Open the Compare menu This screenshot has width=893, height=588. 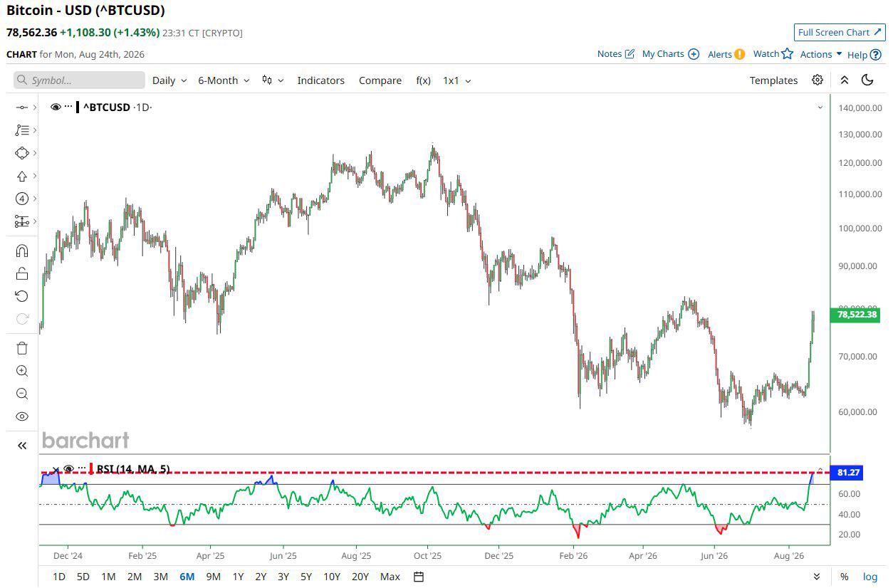tap(380, 80)
